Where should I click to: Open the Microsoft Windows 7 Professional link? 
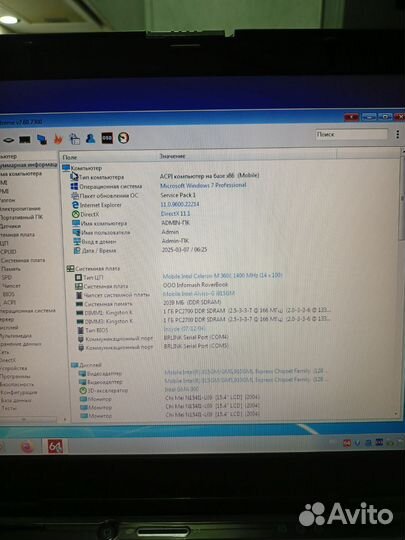203,185
